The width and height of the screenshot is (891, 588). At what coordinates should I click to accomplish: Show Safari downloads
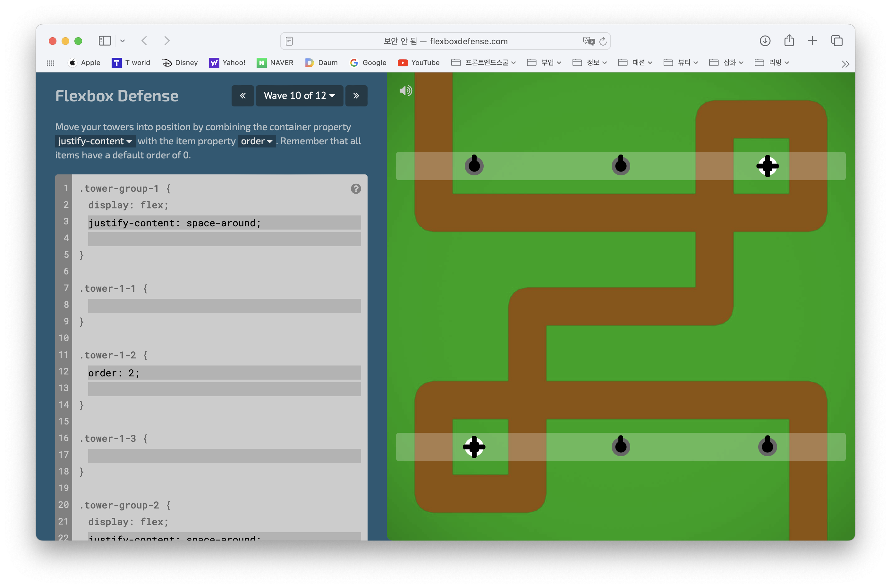pos(765,41)
